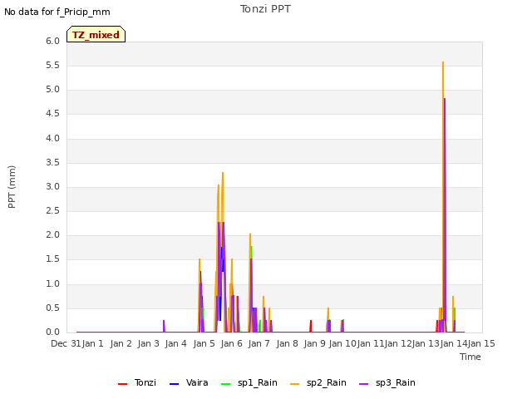Click the red Tonzi legend swatch
Screen dimensions: 532x399
[122, 384]
